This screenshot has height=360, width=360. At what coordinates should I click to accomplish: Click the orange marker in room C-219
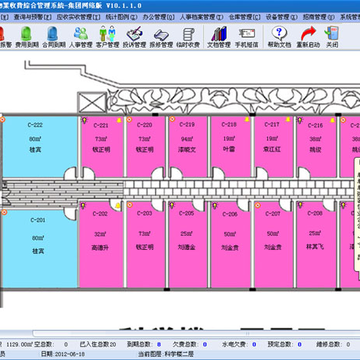[x=172, y=119]
